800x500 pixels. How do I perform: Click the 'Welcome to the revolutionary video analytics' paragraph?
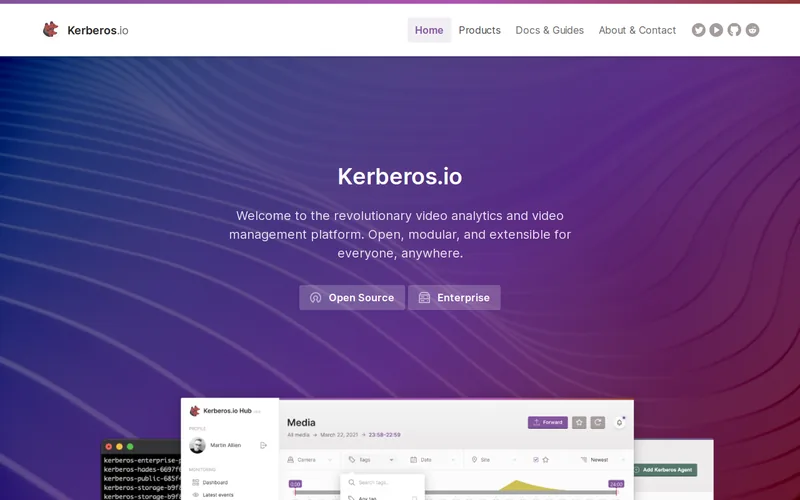pos(400,234)
